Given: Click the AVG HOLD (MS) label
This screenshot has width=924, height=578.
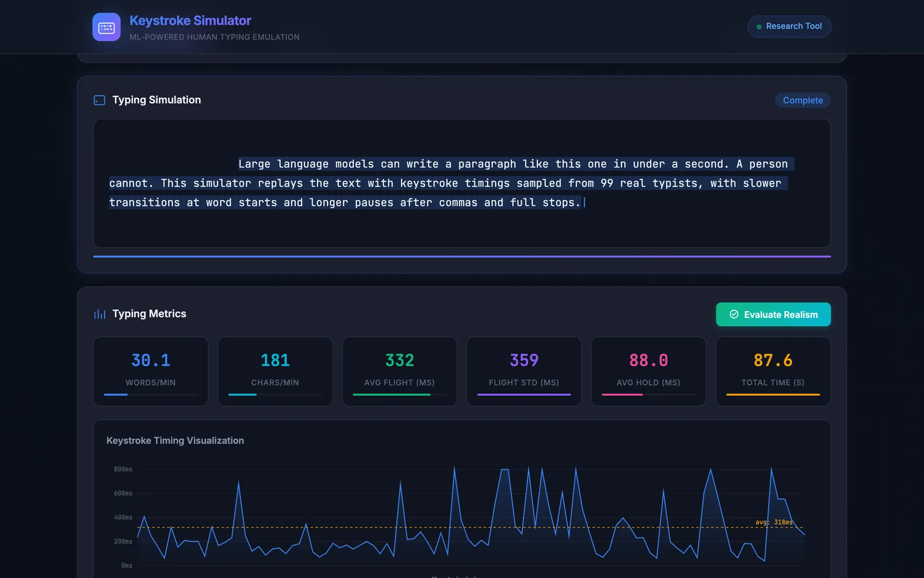Looking at the screenshot, I should point(648,383).
